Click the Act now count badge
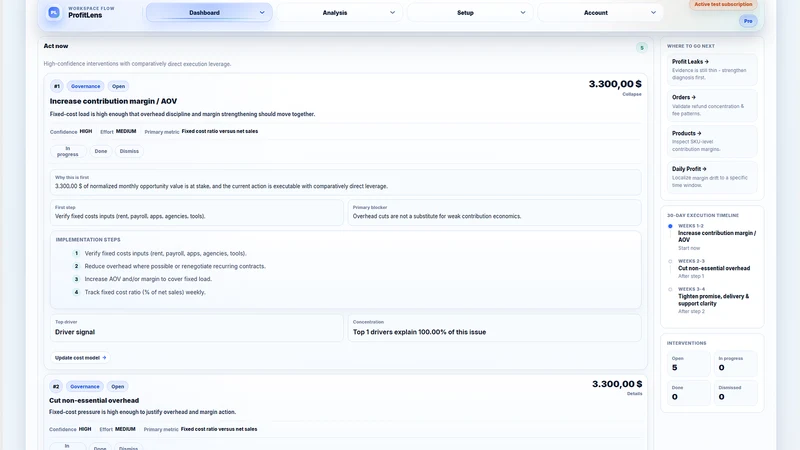The width and height of the screenshot is (800, 450). (x=642, y=47)
